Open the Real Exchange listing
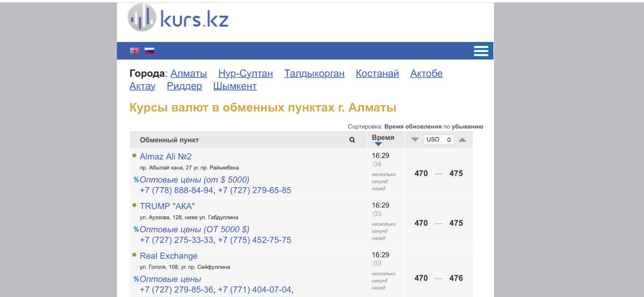 (x=168, y=256)
